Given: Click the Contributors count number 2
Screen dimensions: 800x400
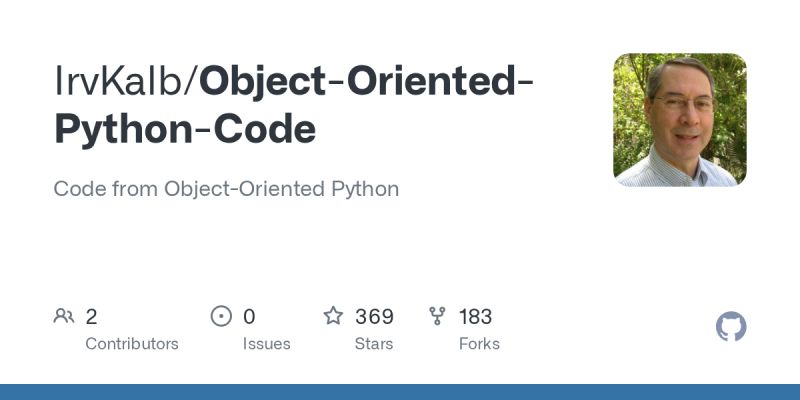Looking at the screenshot, I should (91, 317).
